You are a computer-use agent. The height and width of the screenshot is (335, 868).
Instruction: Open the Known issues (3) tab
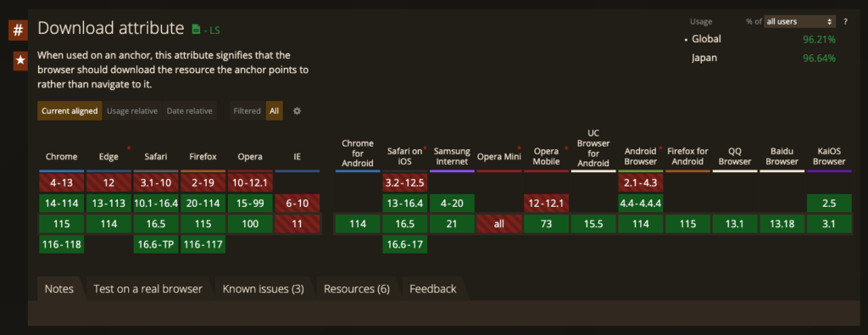click(x=263, y=288)
